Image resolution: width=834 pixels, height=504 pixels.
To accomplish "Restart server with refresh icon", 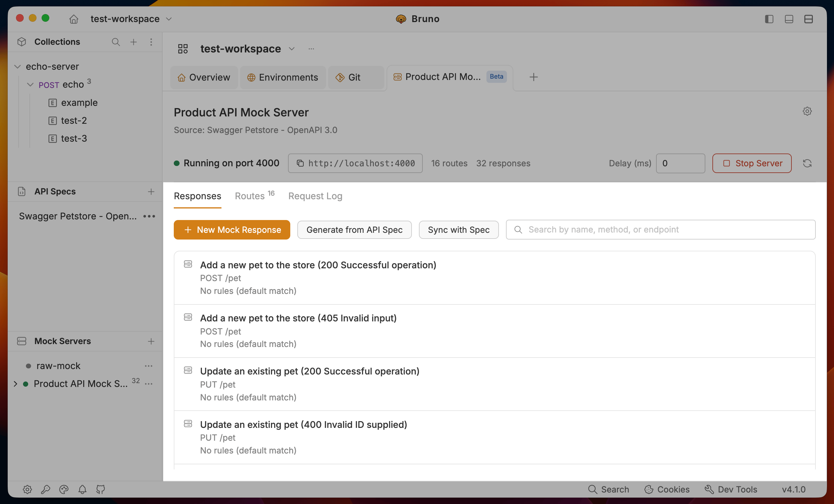I will coord(807,163).
